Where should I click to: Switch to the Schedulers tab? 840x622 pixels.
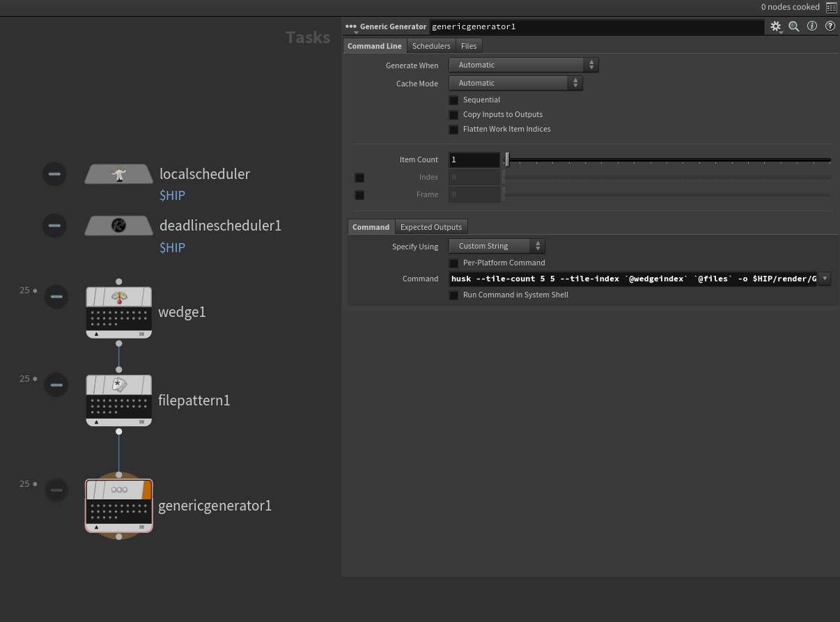[x=431, y=46]
